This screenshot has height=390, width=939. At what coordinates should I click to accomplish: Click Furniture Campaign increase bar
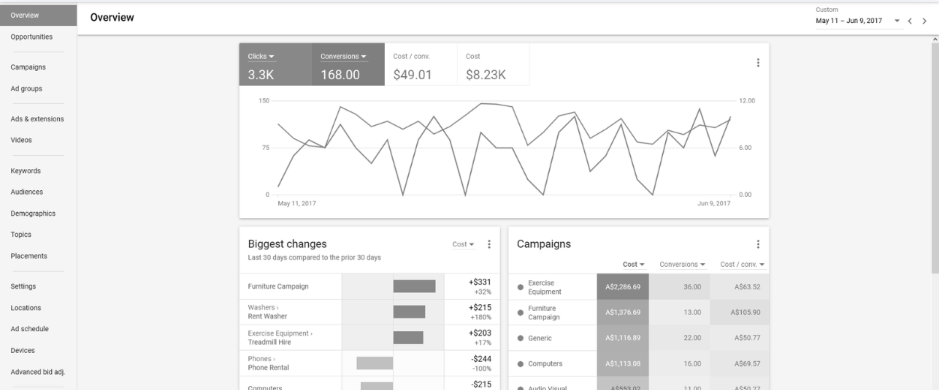414,286
